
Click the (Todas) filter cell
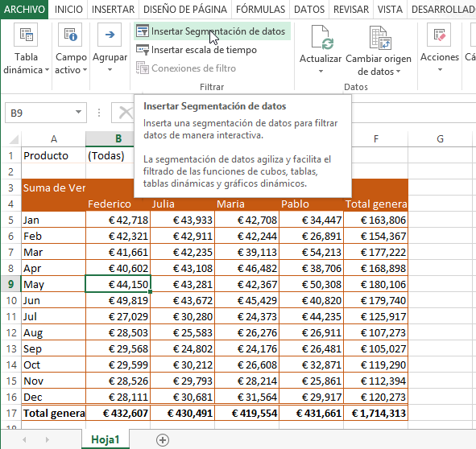tap(110, 155)
